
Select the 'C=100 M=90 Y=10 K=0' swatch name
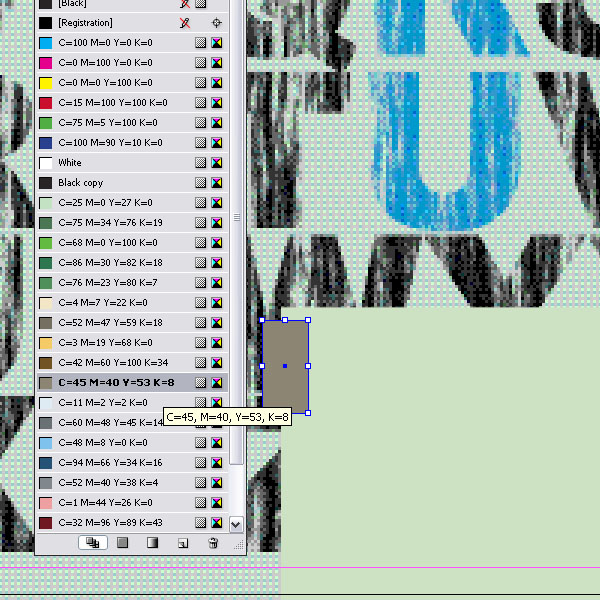click(x=110, y=143)
